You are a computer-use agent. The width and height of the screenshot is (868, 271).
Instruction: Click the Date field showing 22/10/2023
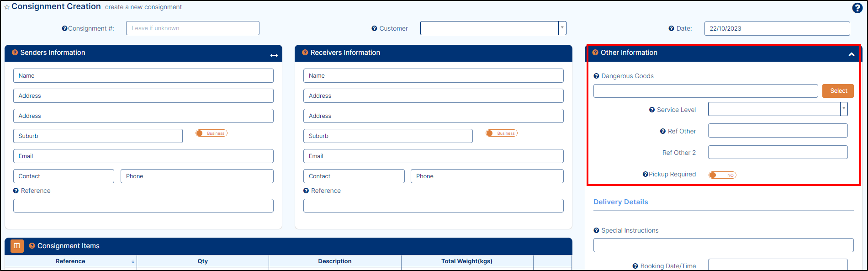pyautogui.click(x=777, y=28)
